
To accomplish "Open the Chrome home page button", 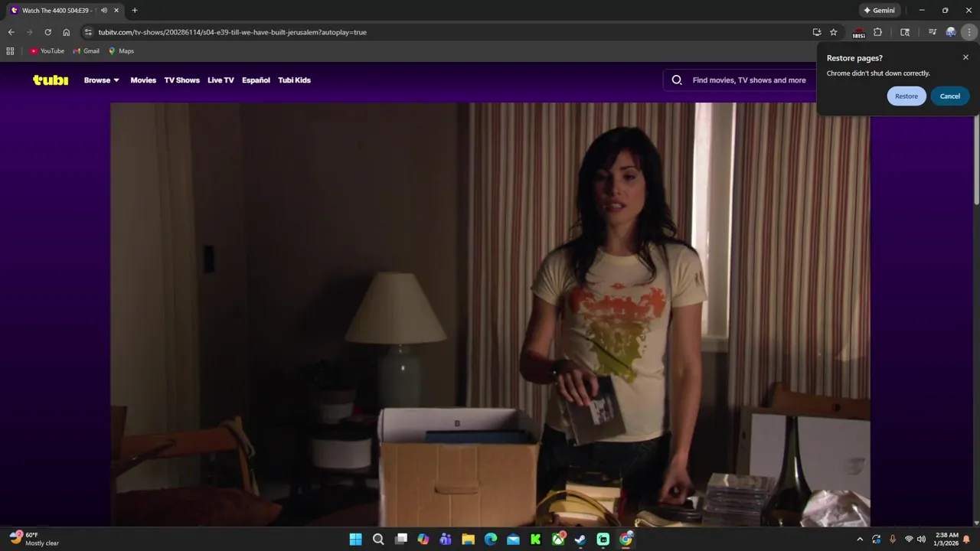I will click(x=67, y=32).
